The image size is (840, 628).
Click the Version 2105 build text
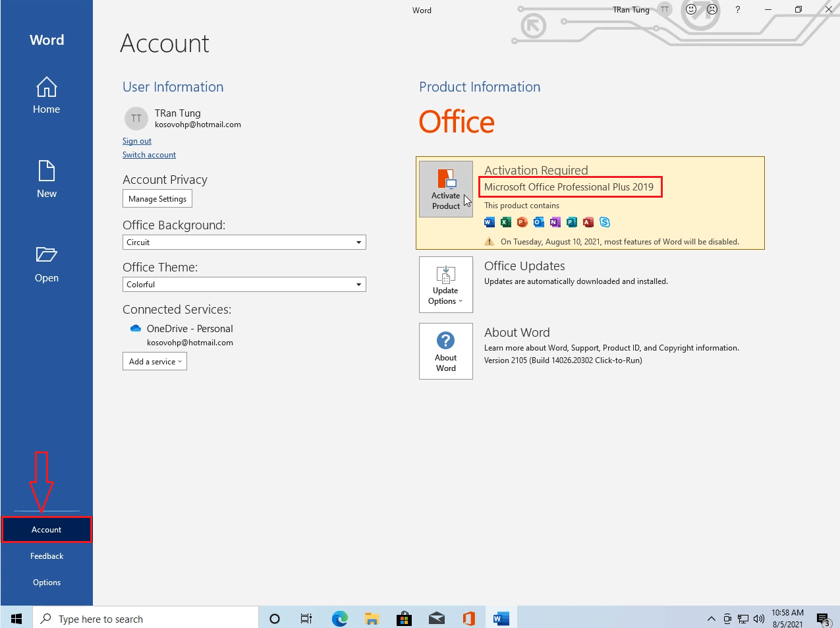(x=563, y=360)
